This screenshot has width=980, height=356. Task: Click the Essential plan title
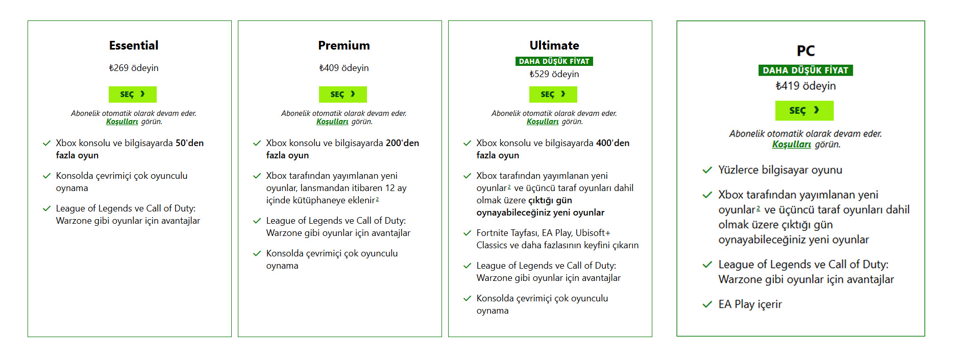pos(134,45)
